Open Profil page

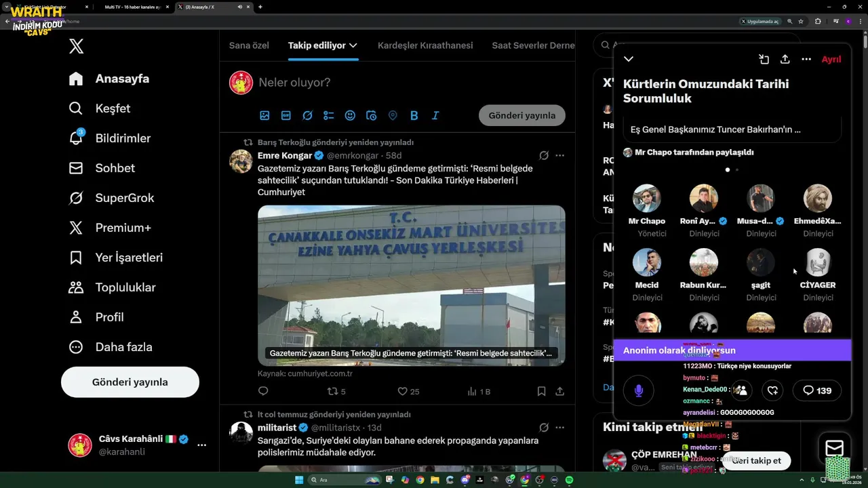pos(96,317)
